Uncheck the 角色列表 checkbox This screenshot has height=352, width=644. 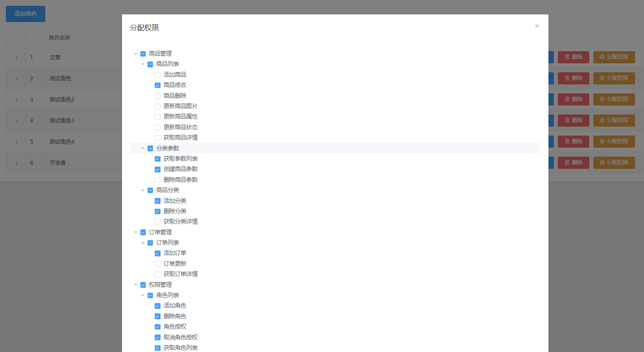point(150,295)
